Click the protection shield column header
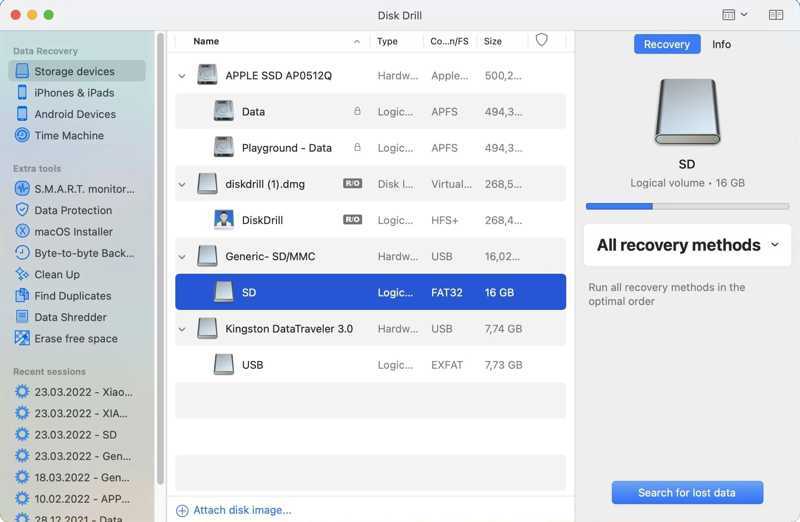800x522 pixels. 541,40
